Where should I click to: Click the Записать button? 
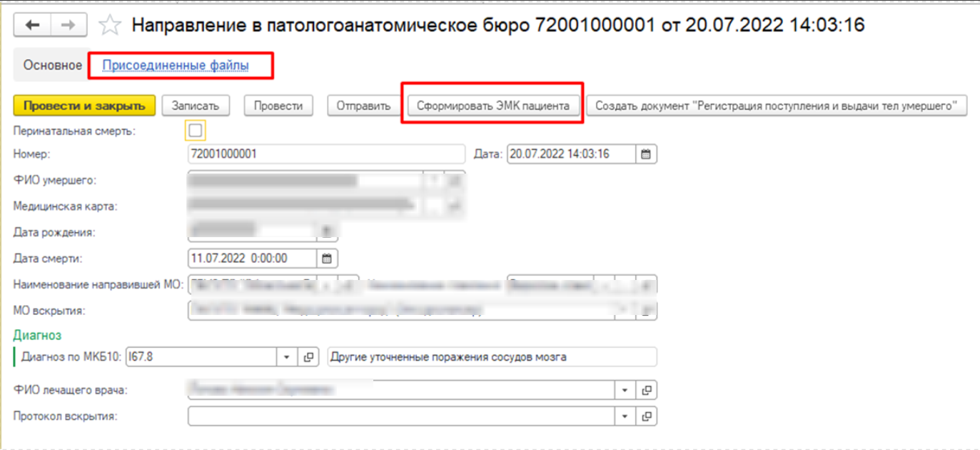click(196, 106)
